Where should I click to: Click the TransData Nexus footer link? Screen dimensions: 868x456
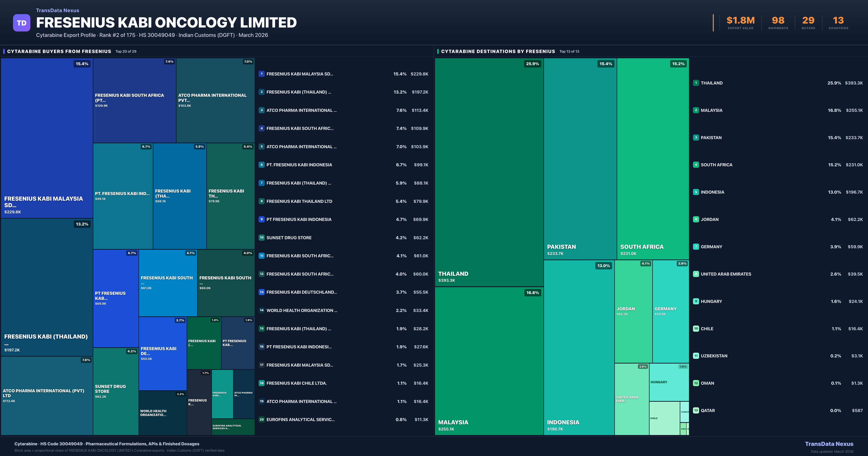click(829, 444)
